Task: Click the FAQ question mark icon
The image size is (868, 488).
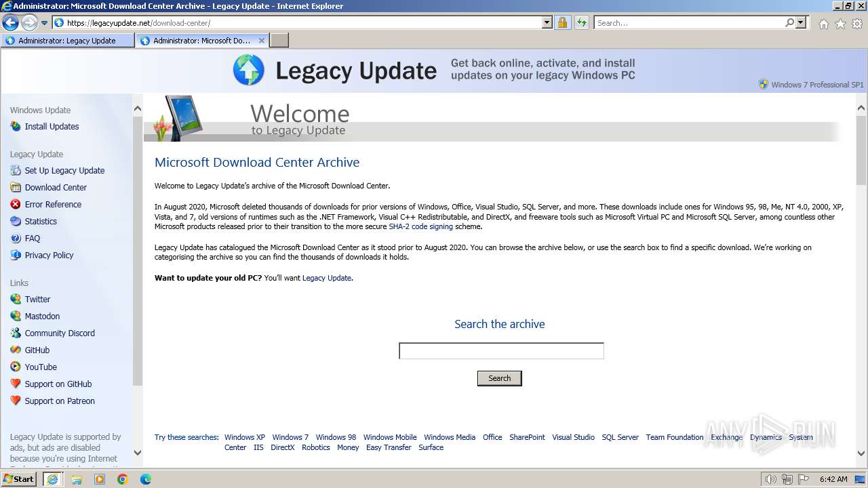Action: coord(16,238)
